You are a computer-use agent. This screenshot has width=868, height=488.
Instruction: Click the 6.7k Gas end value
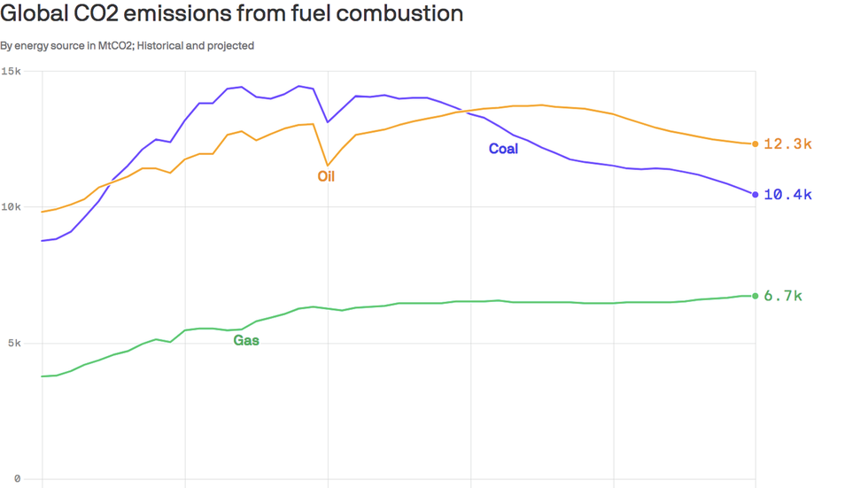click(x=783, y=296)
